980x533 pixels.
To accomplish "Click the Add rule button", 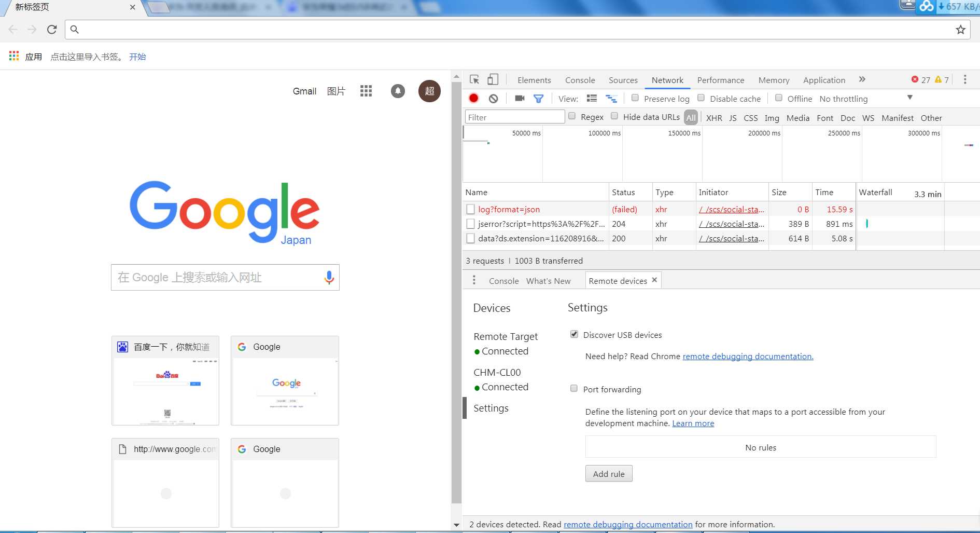I will pos(609,473).
